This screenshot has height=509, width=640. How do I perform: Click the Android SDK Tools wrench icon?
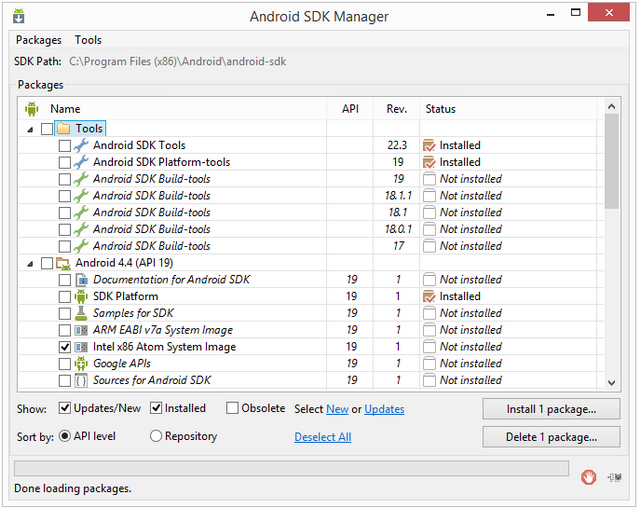coord(81,145)
